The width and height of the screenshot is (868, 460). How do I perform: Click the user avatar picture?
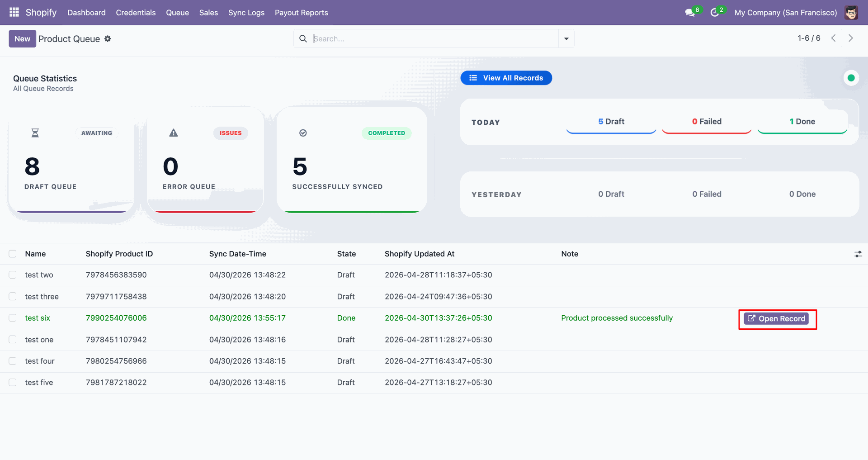(851, 13)
